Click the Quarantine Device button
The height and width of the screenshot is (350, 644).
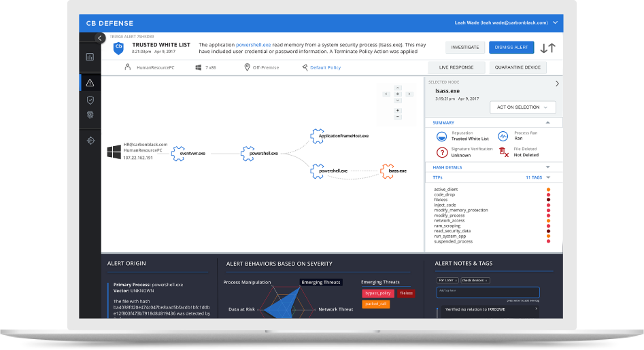tap(518, 68)
